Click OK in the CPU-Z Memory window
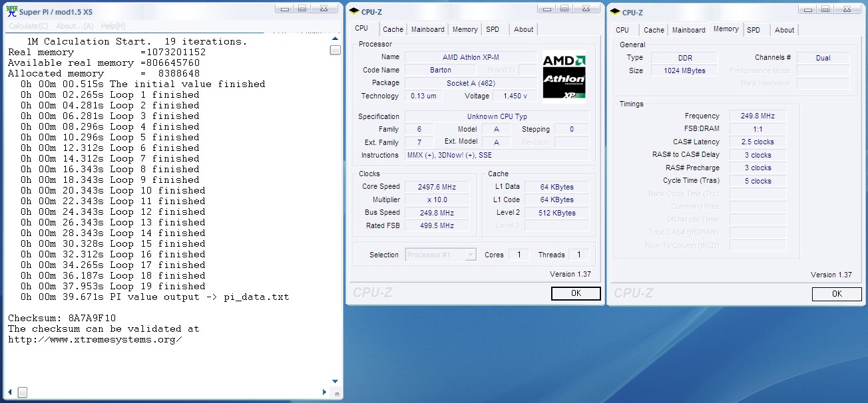 coord(837,294)
